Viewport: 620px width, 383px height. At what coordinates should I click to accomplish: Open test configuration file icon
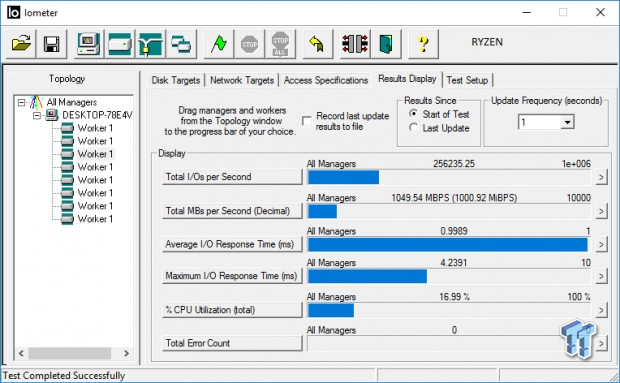coord(21,44)
